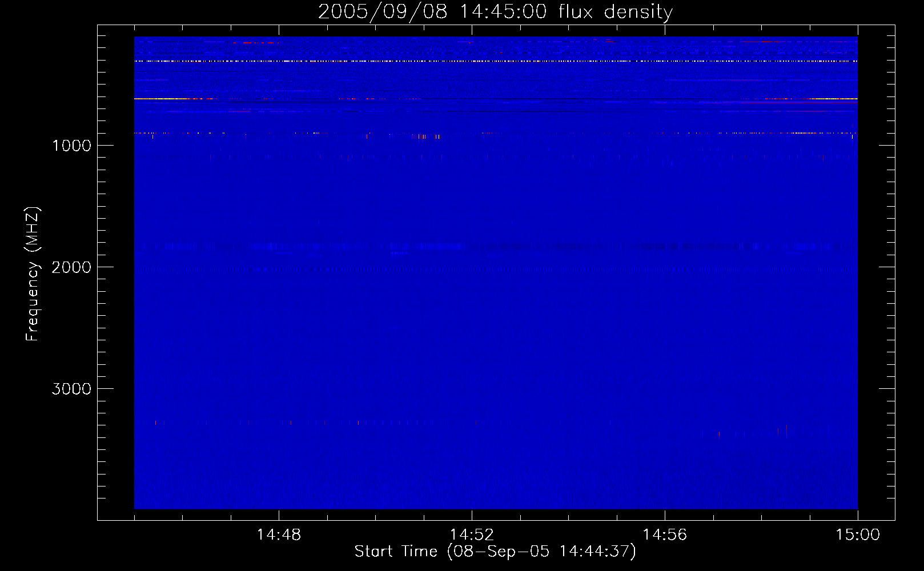Click the 14:48 time tick label
This screenshot has height=571, width=924.
(x=279, y=535)
